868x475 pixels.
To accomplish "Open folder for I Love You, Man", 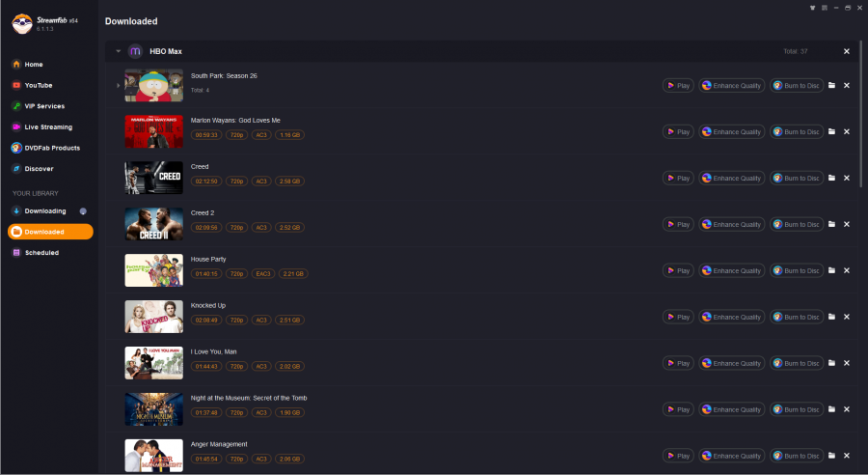I will coord(831,363).
